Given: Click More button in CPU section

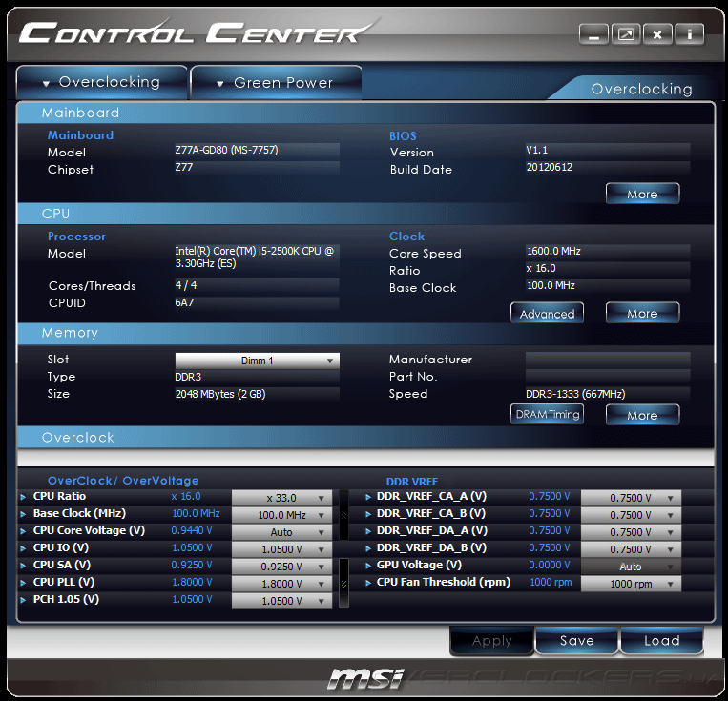Looking at the screenshot, I should click(x=642, y=313).
